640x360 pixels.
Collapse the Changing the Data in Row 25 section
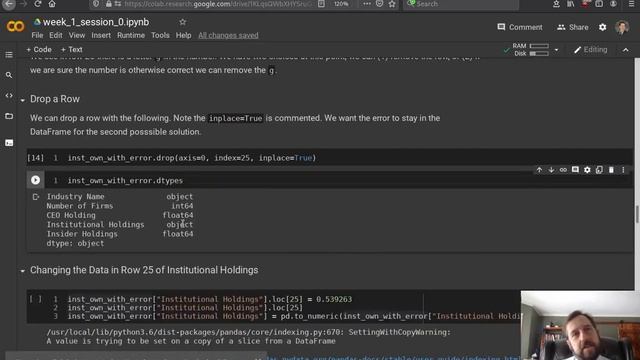(x=22, y=271)
